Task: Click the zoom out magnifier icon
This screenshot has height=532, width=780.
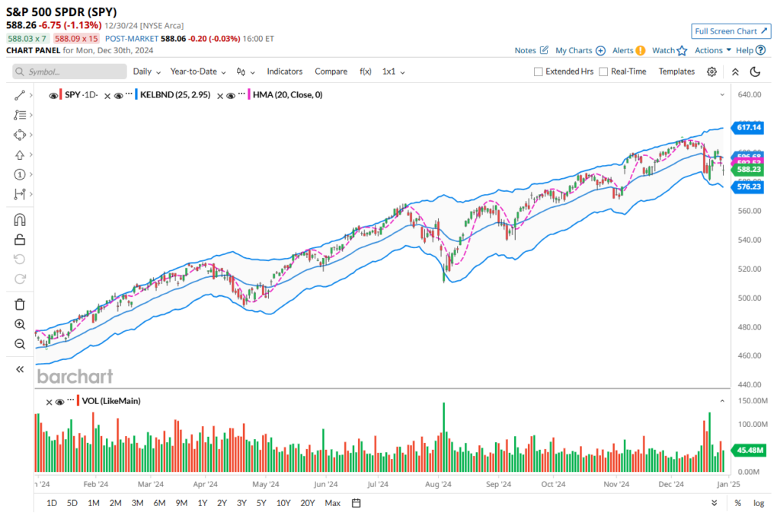Action: [x=20, y=344]
